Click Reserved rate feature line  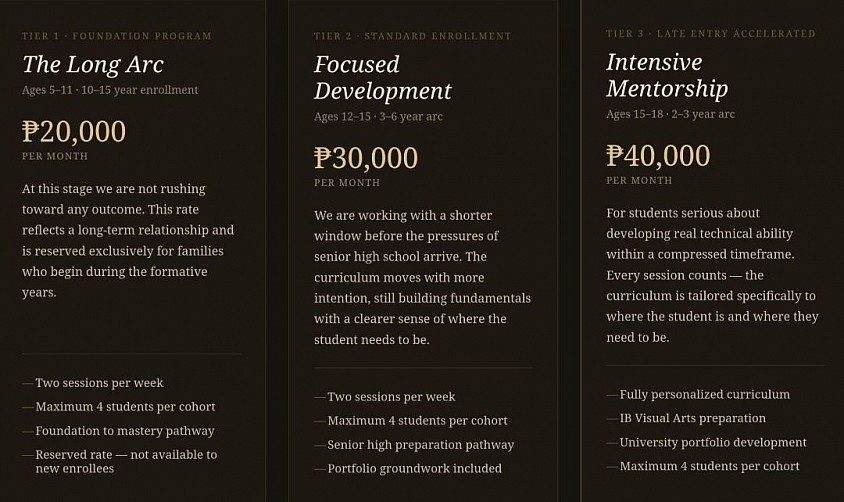pos(126,461)
